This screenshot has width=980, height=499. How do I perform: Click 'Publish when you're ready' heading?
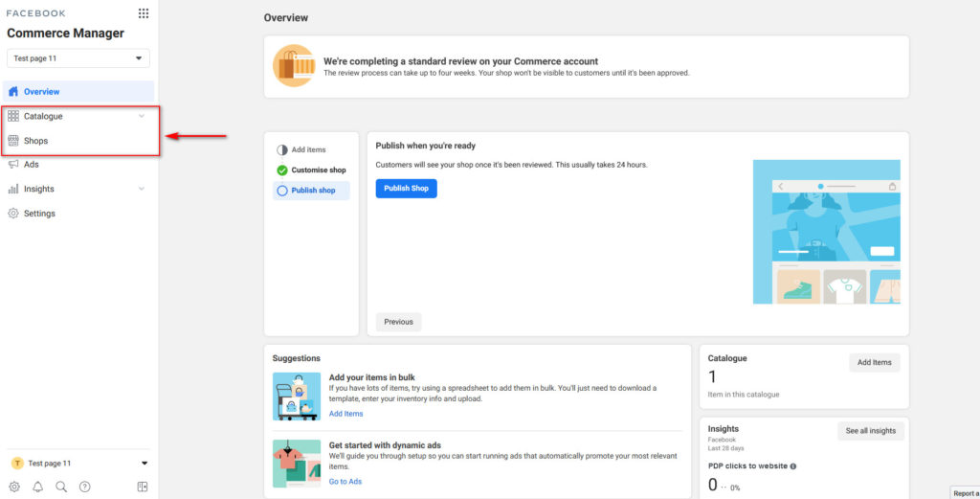tap(426, 146)
